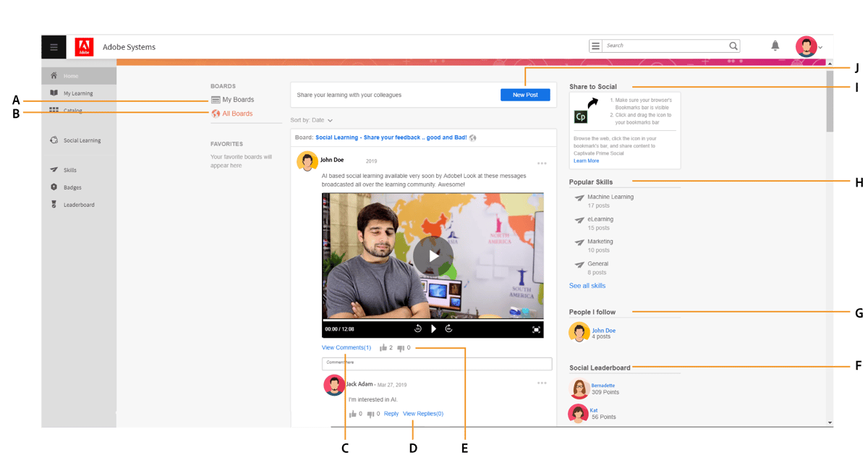The image size is (868, 463).
Task: Like Jack Adam's comment
Action: click(352, 413)
